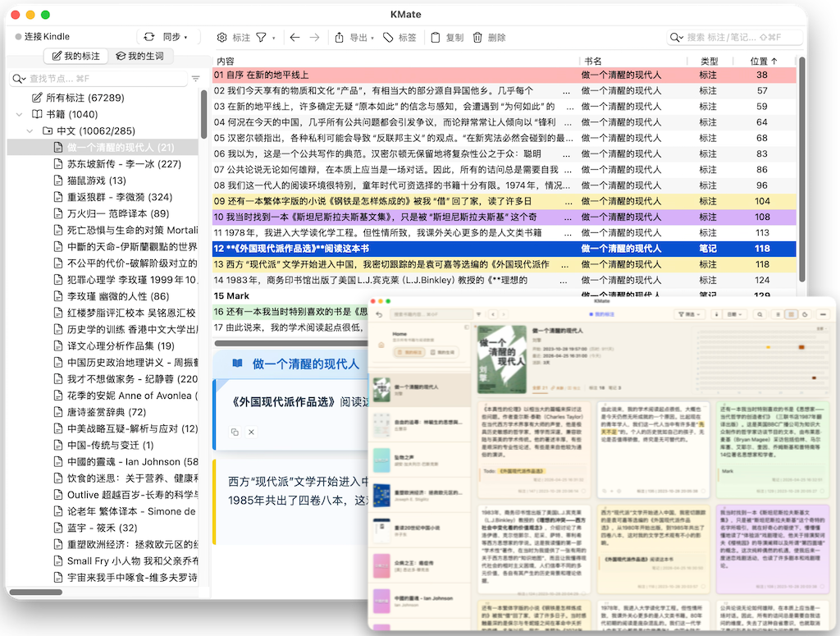Screen dimensions: 840x636
Task: Click the 标签 button label
Action: click(407, 38)
